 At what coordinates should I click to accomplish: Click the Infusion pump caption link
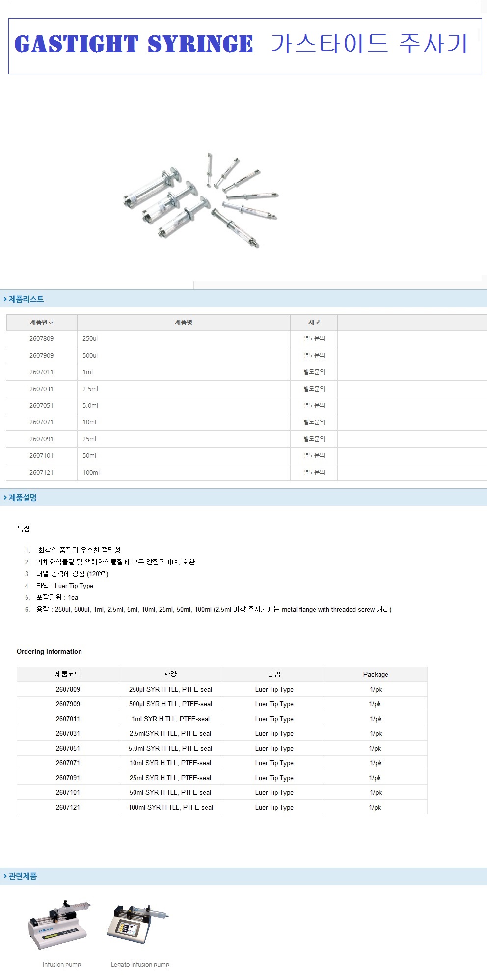62,964
